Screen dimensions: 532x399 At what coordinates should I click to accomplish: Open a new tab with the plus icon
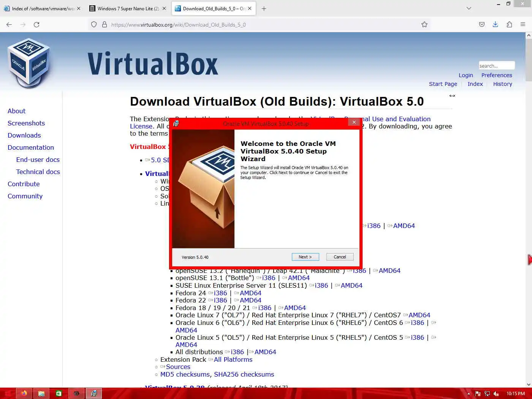point(264,8)
